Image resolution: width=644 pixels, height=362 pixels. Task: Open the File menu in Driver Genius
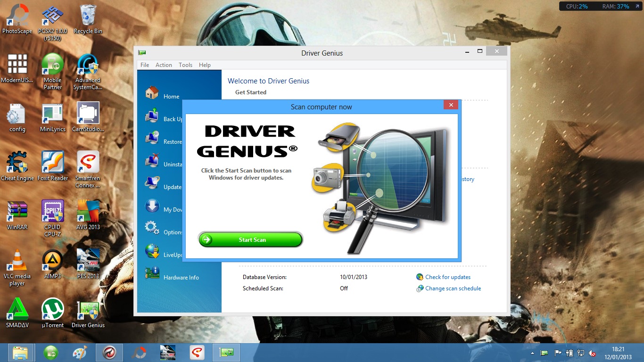point(145,65)
